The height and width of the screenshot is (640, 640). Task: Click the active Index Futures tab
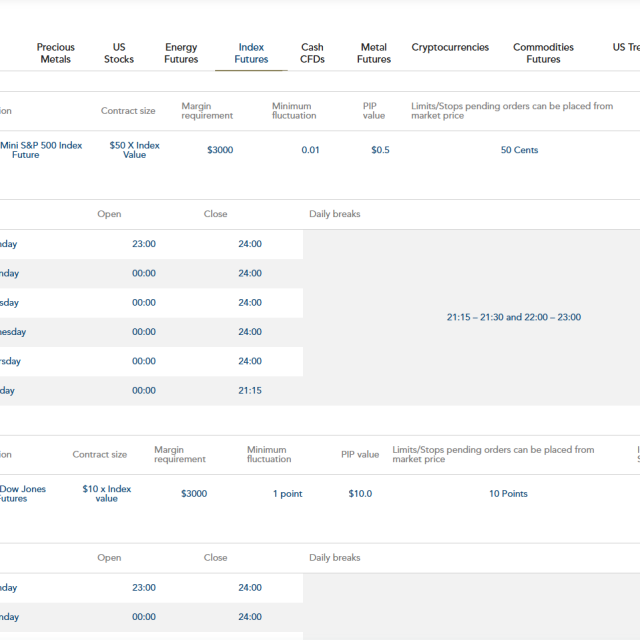(251, 53)
